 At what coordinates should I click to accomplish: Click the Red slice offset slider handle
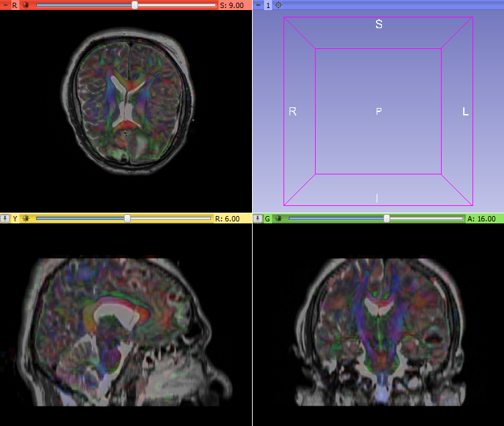[135, 5]
